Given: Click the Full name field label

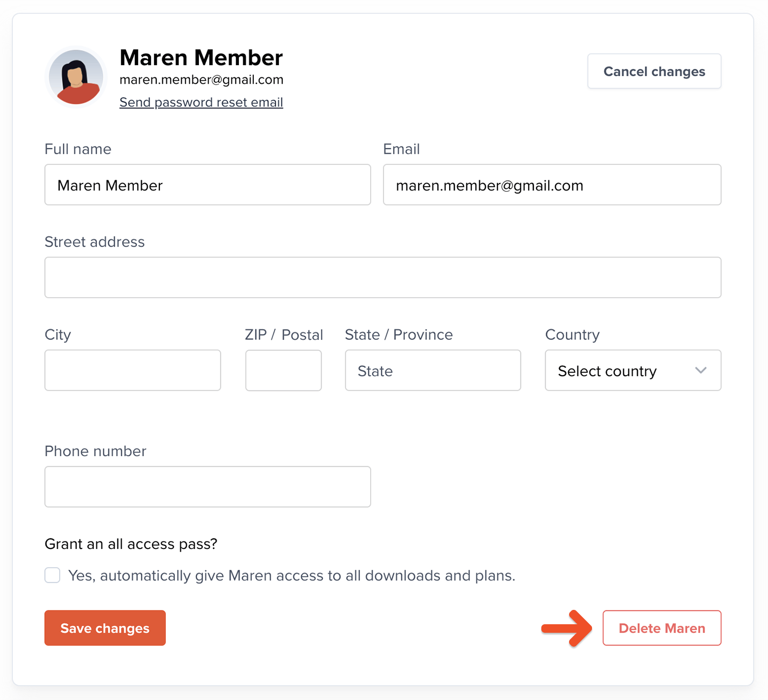Looking at the screenshot, I should pos(78,149).
